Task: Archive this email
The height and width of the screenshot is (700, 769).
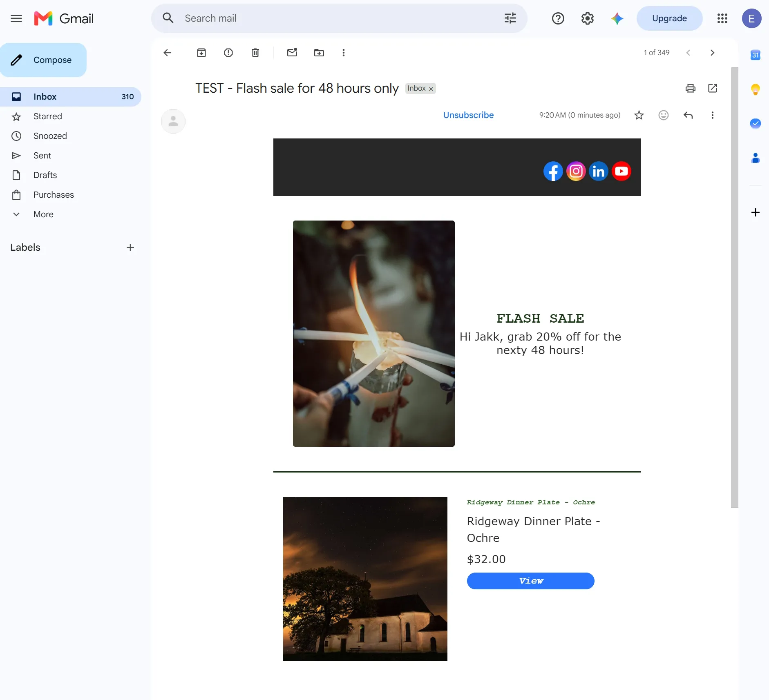Action: click(x=201, y=53)
